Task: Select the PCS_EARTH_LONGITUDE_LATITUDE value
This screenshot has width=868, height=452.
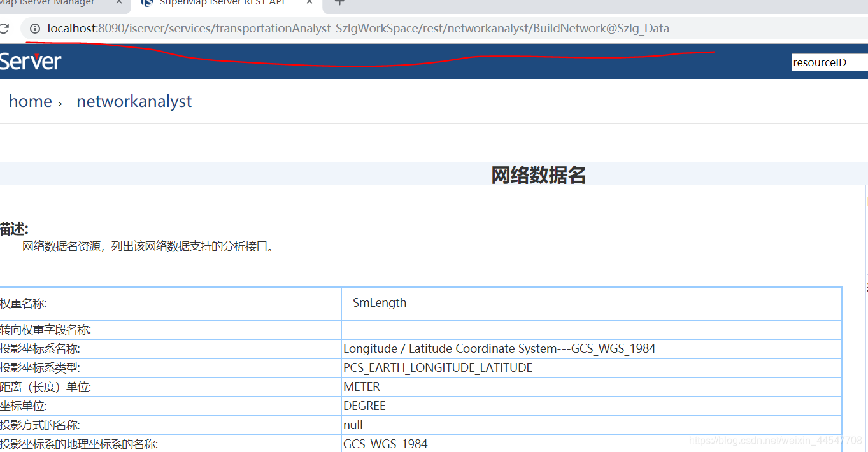Action: click(x=438, y=368)
